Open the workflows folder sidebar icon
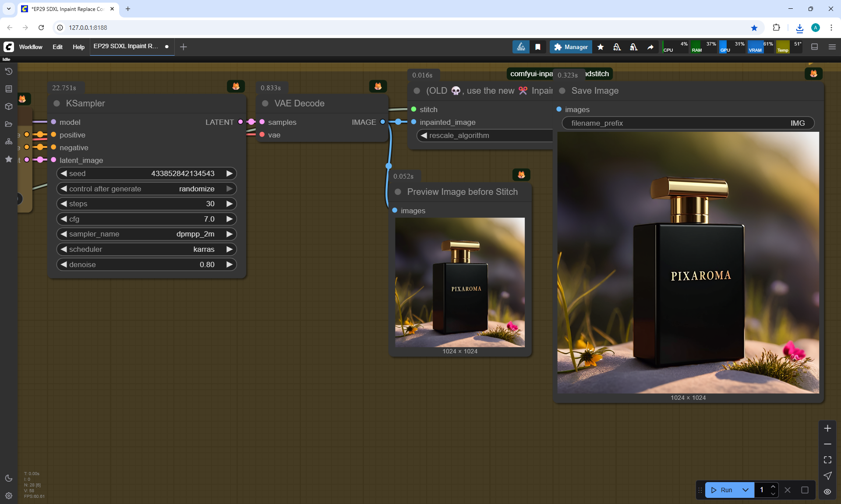 [x=8, y=124]
